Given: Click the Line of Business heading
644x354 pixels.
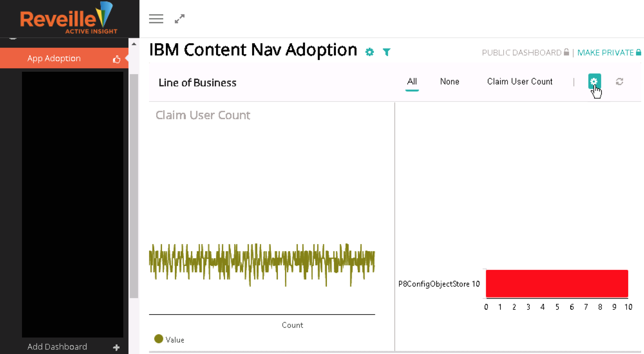Looking at the screenshot, I should [x=197, y=83].
